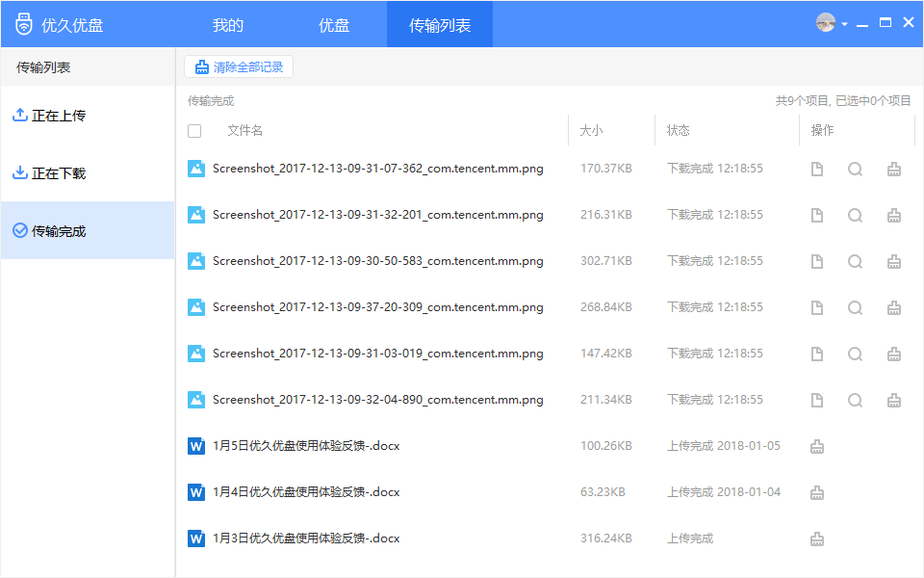Click magnifier icon for Screenshot 09-31-32-201 row
Viewport: 924px width, 578px height.
(x=855, y=215)
